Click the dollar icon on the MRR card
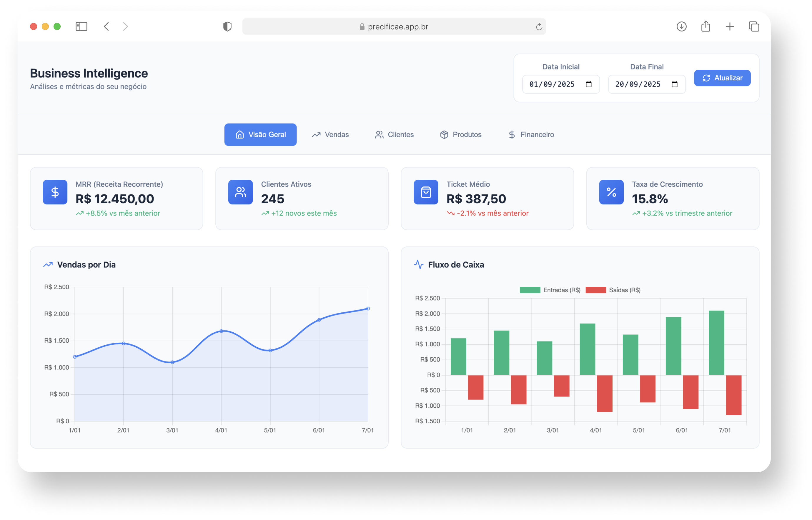The image size is (812, 520). tap(54, 192)
